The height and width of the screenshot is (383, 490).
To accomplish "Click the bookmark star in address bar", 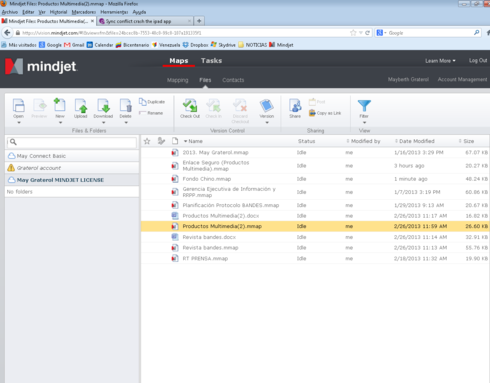I will [x=353, y=33].
